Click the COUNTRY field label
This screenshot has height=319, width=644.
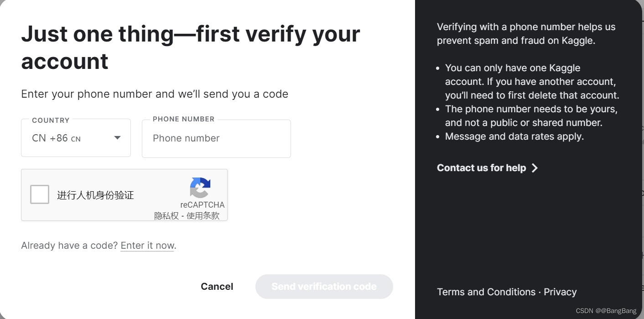click(51, 120)
